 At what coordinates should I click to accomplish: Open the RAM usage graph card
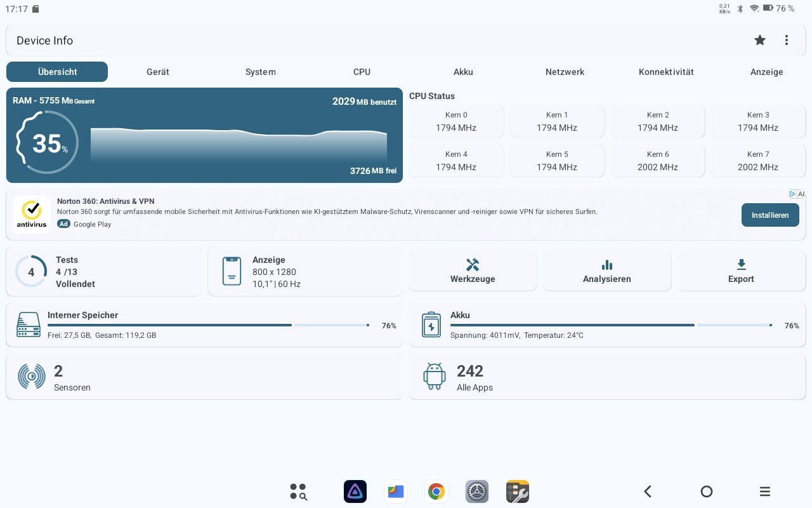[204, 135]
